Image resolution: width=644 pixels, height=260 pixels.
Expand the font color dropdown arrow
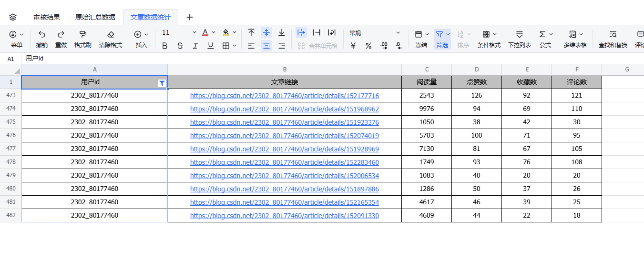click(214, 33)
